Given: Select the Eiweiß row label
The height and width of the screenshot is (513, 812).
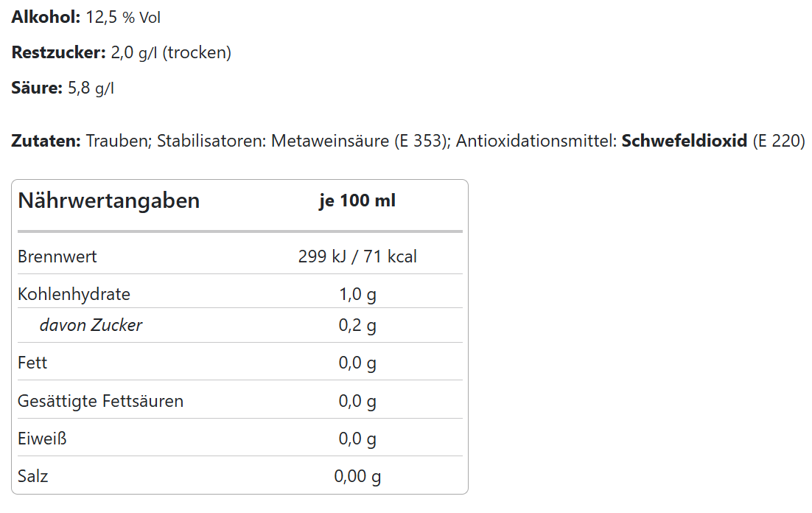Looking at the screenshot, I should point(42,439).
